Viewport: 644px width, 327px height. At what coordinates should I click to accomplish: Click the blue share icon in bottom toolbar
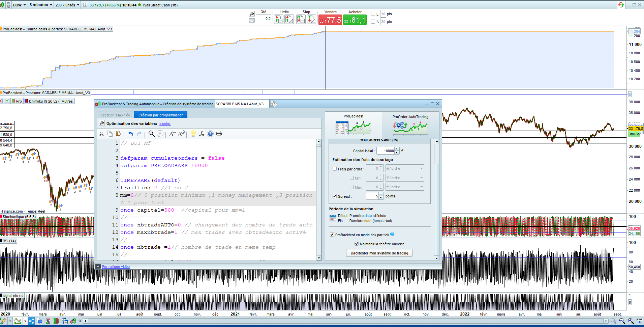click(x=31, y=321)
